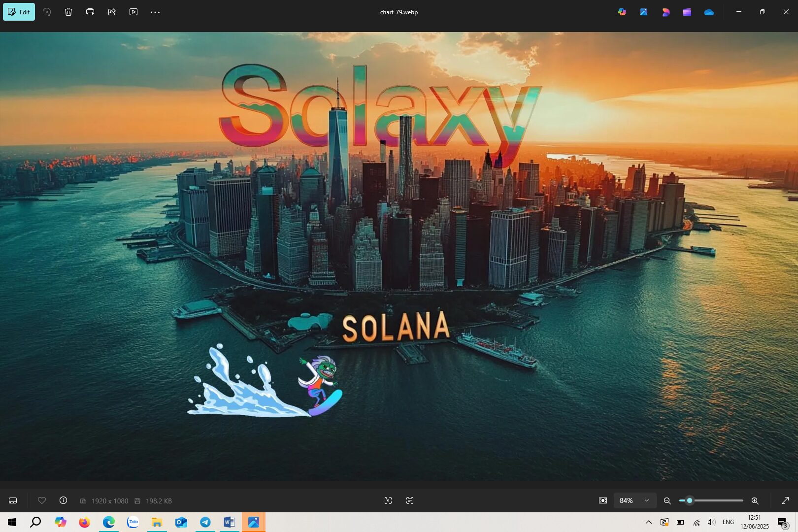Open the purple Clipchamp clapper icon
The image size is (798, 532).
(687, 12)
